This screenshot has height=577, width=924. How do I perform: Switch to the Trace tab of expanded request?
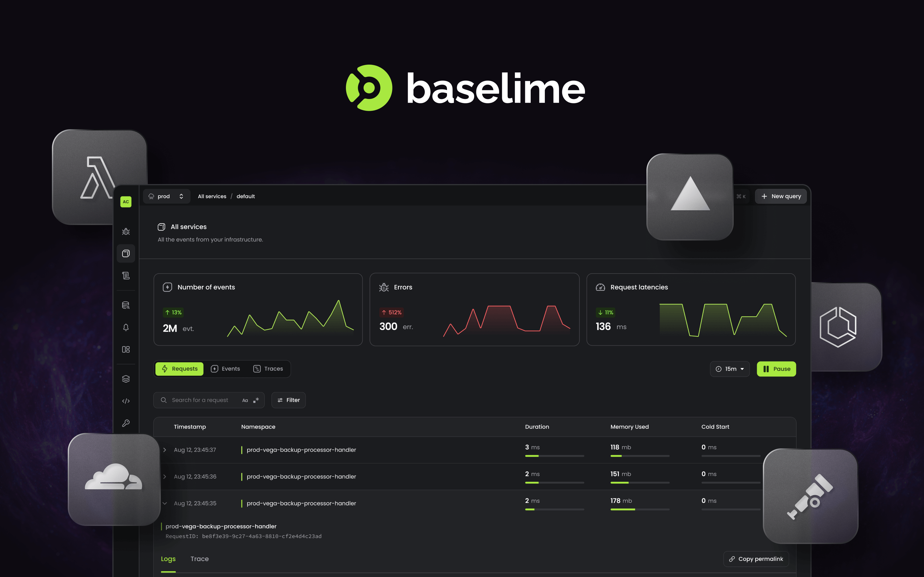point(199,559)
